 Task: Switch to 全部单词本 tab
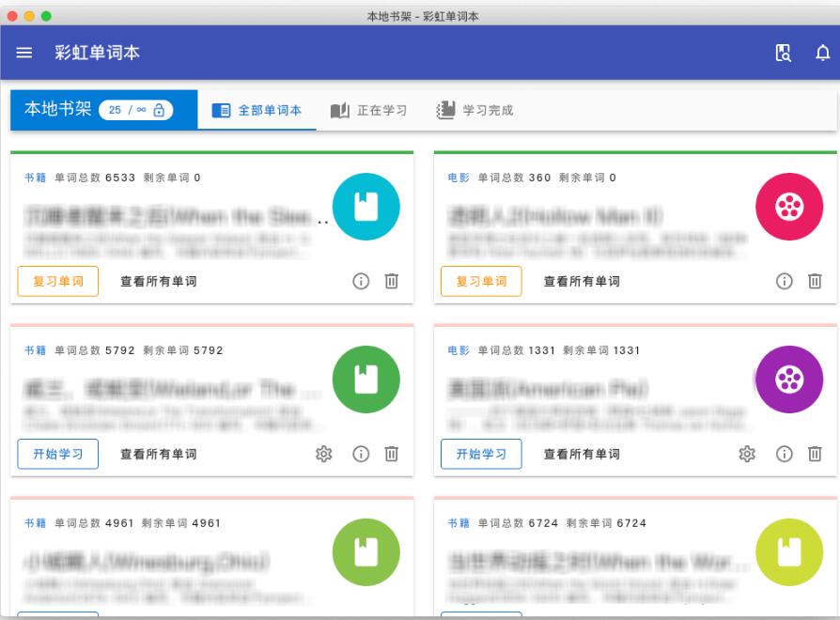point(257,110)
